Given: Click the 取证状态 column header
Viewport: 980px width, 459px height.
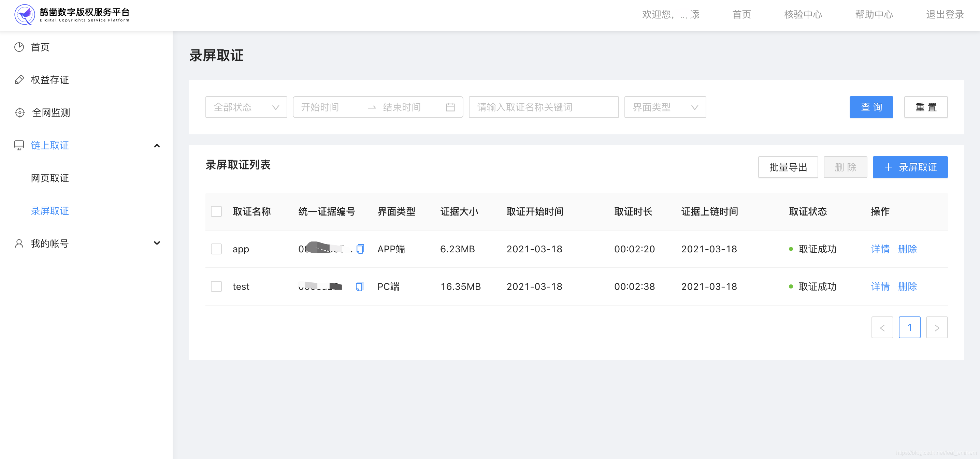Looking at the screenshot, I should pos(808,211).
